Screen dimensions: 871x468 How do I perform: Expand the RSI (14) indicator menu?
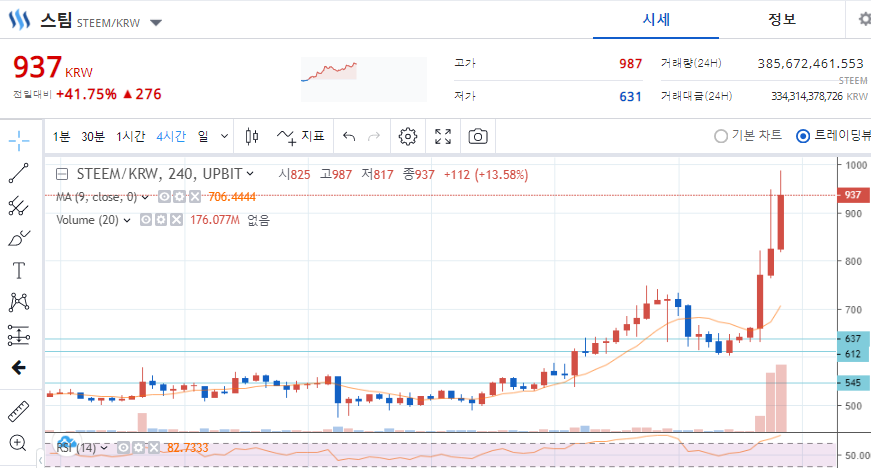click(104, 447)
